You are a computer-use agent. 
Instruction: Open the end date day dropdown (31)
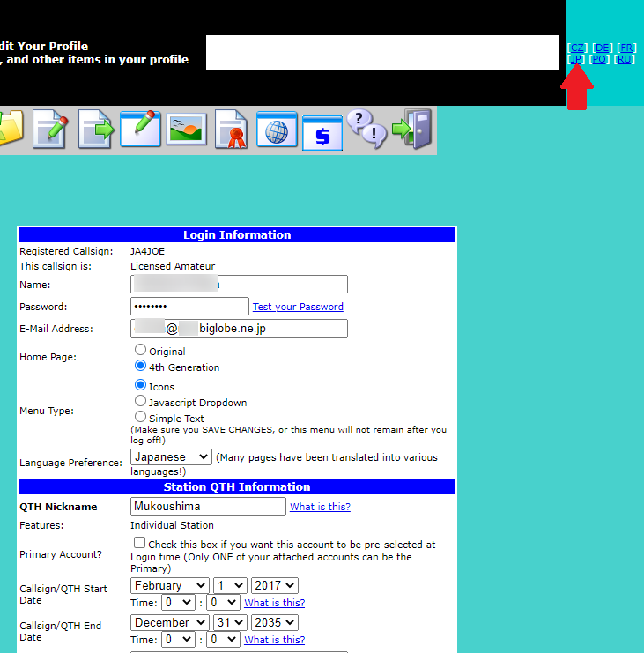tap(230, 623)
